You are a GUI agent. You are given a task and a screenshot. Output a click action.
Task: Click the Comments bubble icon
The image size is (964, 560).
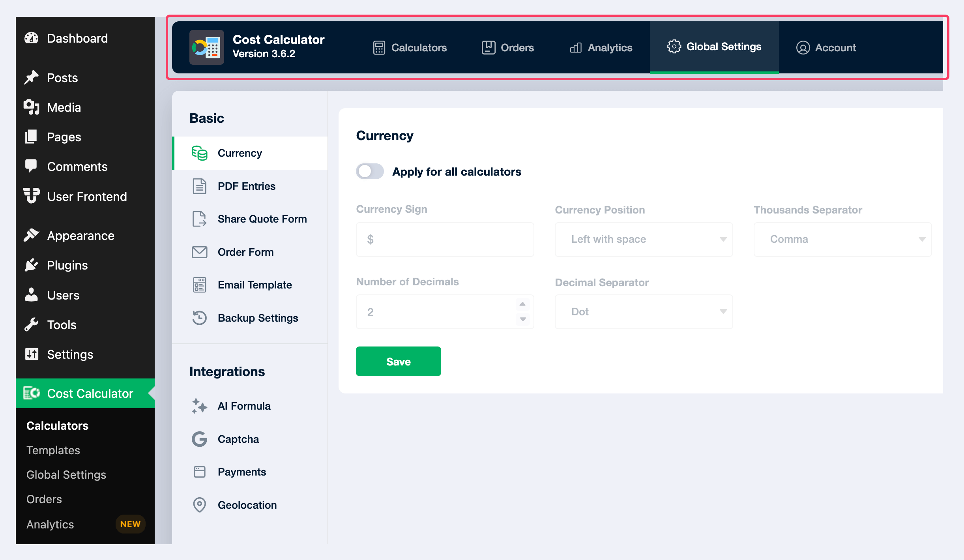[31, 166]
